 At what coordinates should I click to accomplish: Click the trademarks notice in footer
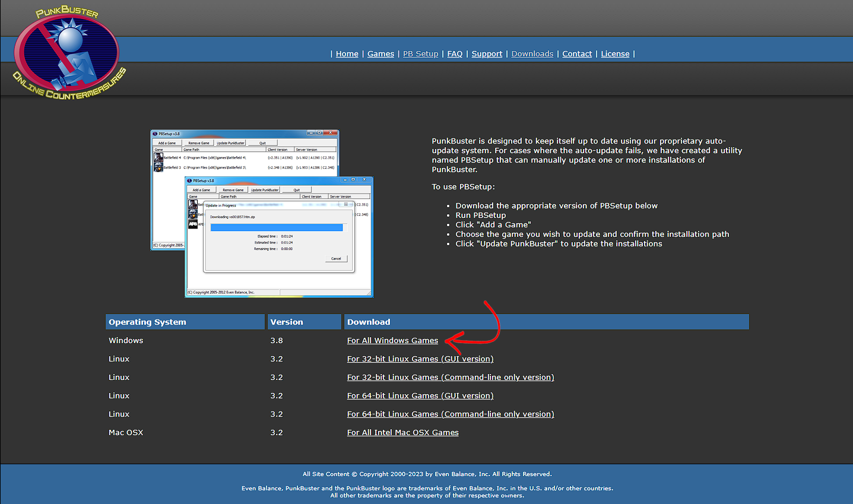tap(427, 492)
